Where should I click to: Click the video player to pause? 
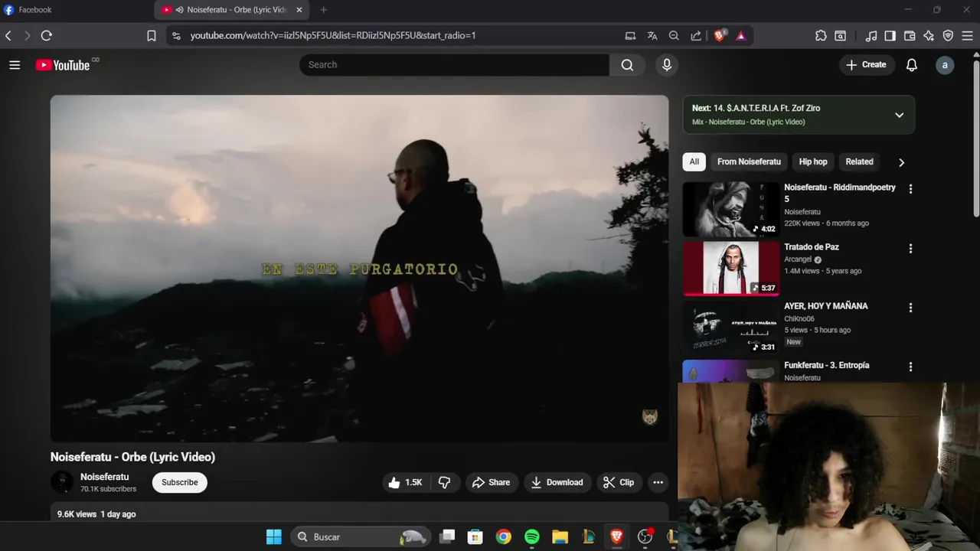[x=359, y=269]
